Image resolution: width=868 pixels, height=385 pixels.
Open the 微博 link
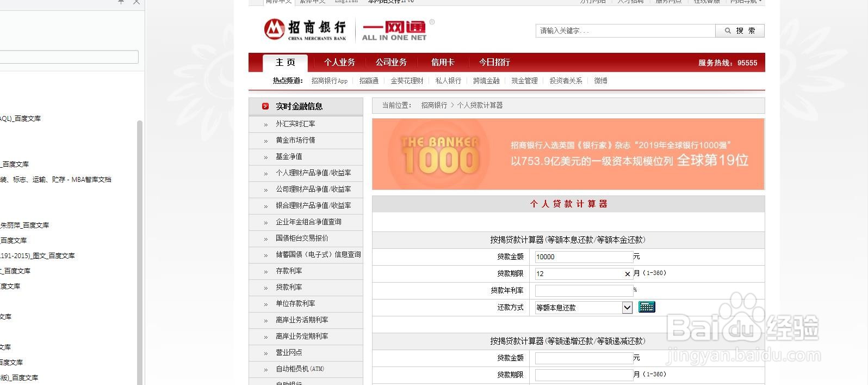click(x=600, y=81)
